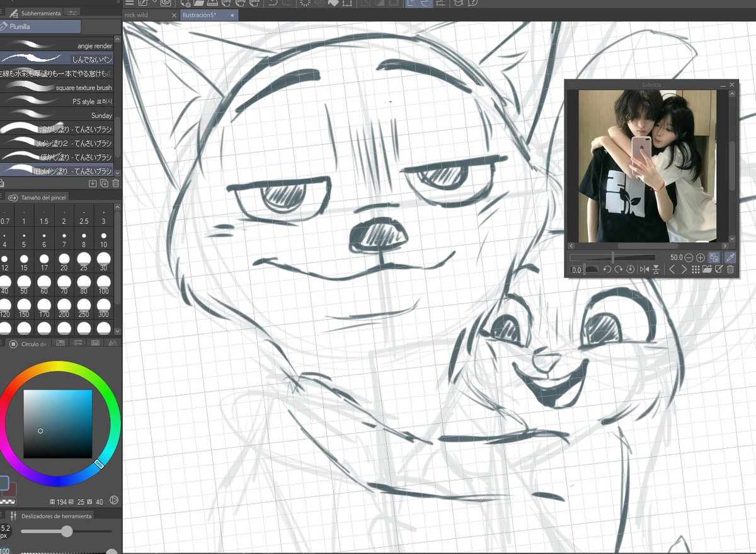Close the 'nick wild' tab

[174, 15]
